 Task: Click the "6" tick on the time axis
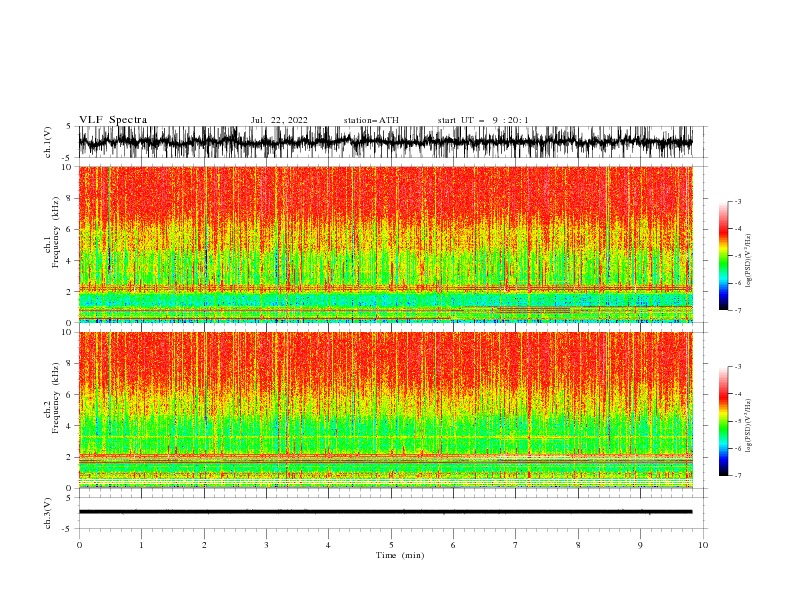pyautogui.click(x=453, y=545)
